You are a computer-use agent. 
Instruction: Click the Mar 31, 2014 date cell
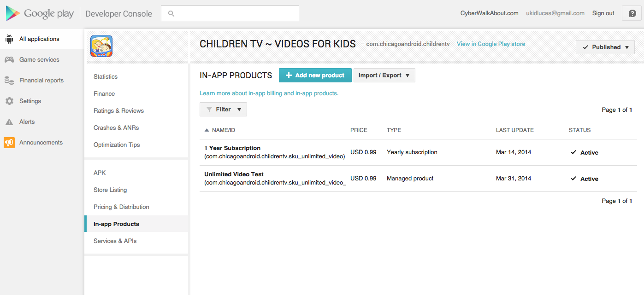(514, 179)
